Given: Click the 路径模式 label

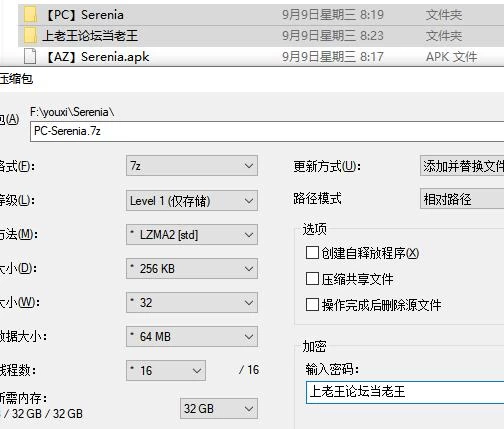Looking at the screenshot, I should coord(317,198).
